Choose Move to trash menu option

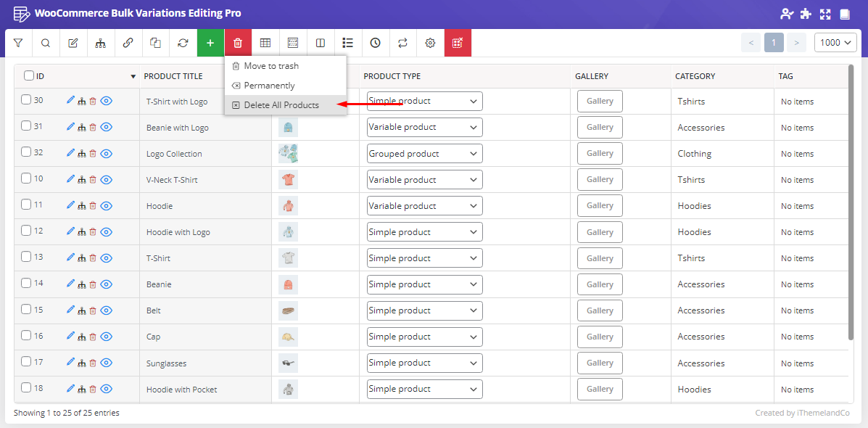[270, 66]
